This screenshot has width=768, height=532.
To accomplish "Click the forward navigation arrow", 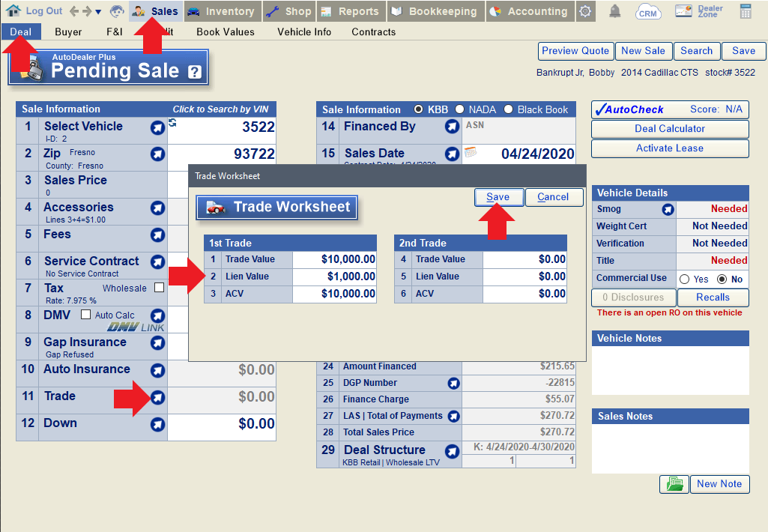I will pyautogui.click(x=87, y=10).
